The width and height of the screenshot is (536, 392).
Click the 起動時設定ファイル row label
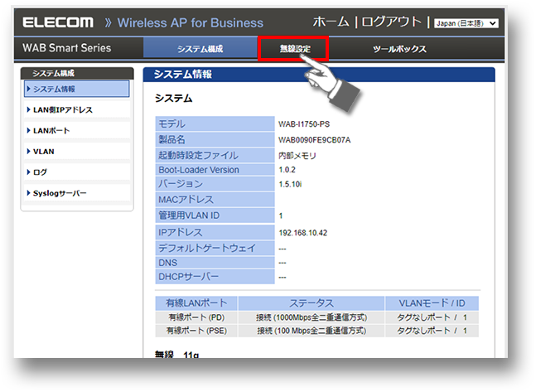(215, 155)
